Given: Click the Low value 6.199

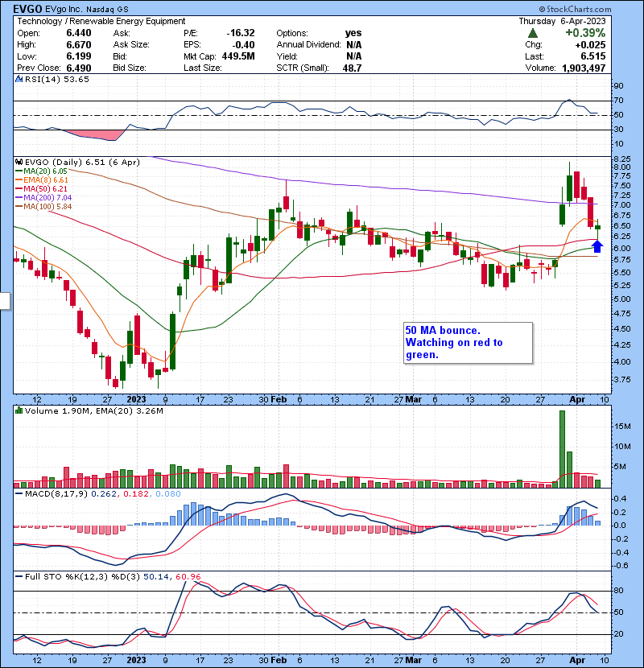Looking at the screenshot, I should (79, 56).
